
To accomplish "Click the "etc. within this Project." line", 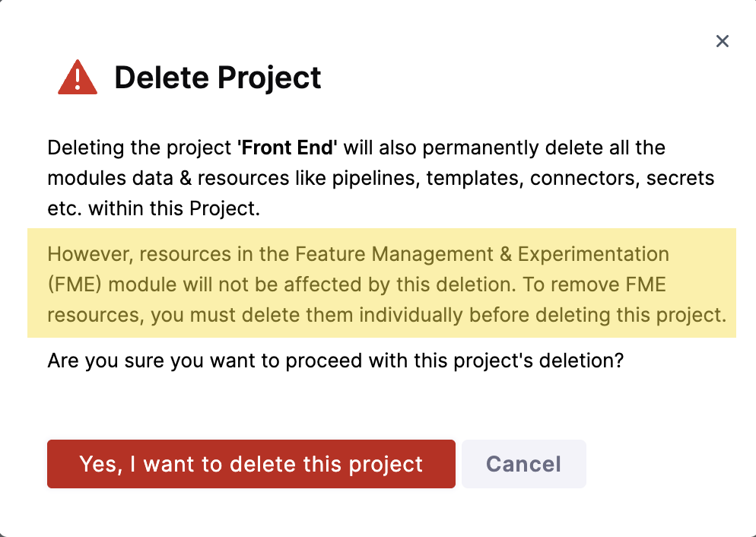I will pyautogui.click(x=154, y=208).
